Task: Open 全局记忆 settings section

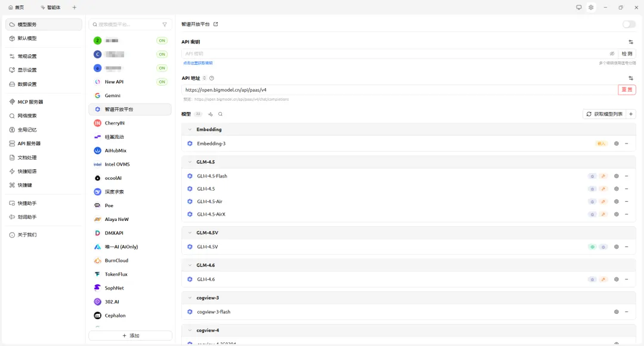Action: tap(44, 130)
